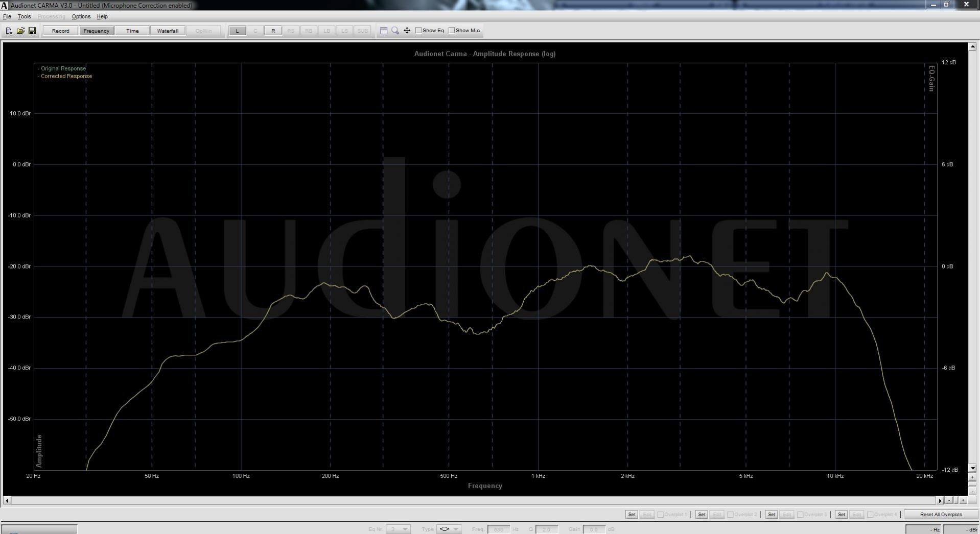This screenshot has height=534, width=980.
Task: Click the horizontal zoom in plus button
Action: click(x=963, y=500)
